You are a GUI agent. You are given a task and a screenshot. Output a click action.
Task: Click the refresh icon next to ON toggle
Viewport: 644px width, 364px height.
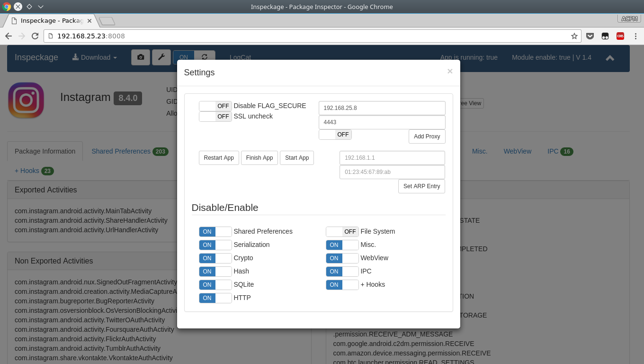pos(205,57)
